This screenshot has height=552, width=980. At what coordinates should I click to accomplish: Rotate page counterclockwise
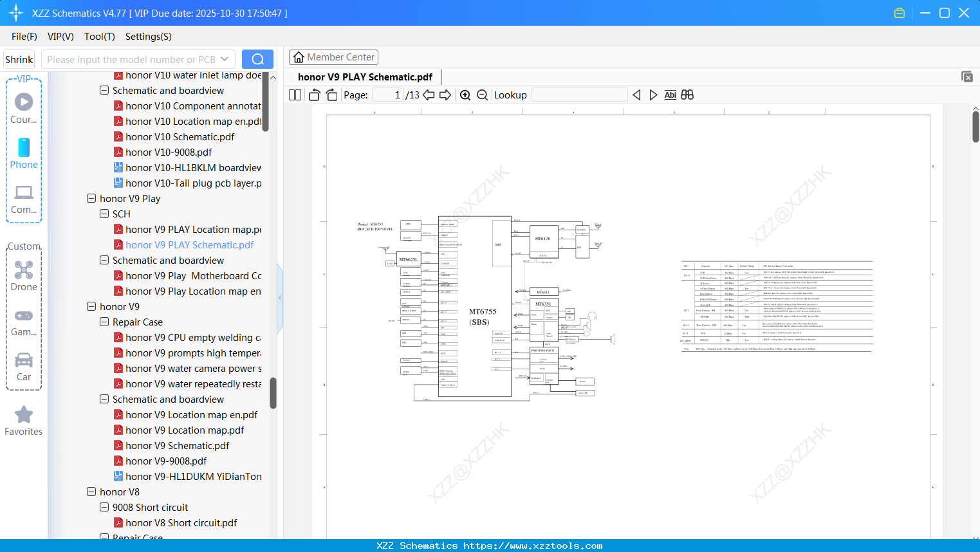tap(314, 95)
